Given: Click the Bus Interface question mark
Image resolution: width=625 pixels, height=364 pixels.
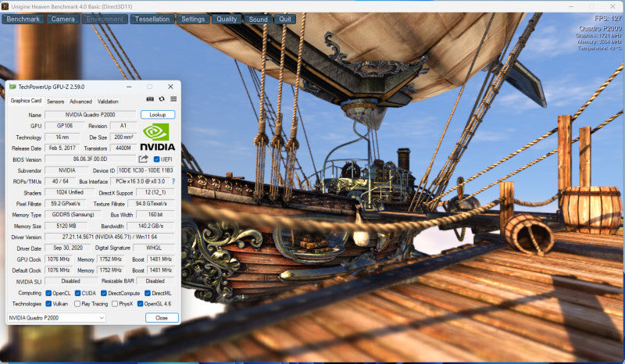Looking at the screenshot, I should pyautogui.click(x=173, y=181).
